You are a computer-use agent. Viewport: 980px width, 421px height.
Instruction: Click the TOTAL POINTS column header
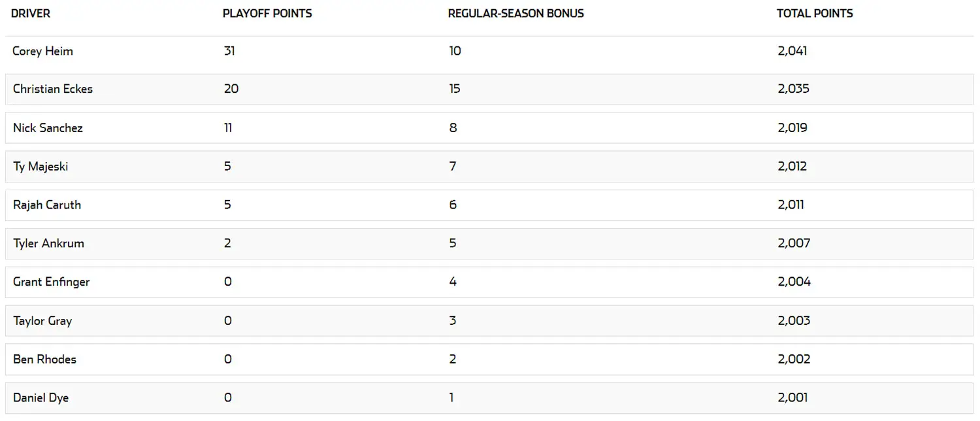click(815, 13)
